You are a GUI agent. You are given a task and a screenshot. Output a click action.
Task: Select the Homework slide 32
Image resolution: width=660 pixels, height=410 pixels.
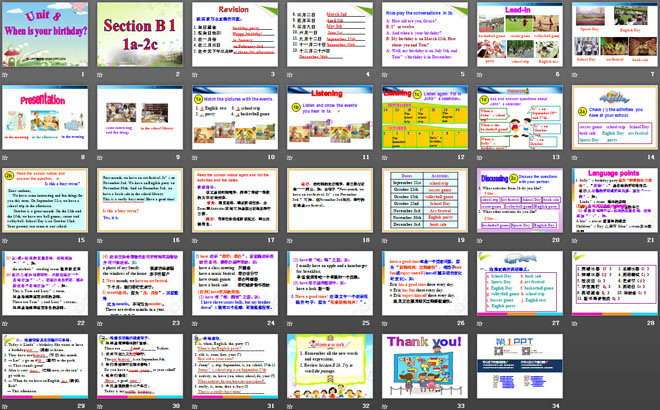(330, 366)
